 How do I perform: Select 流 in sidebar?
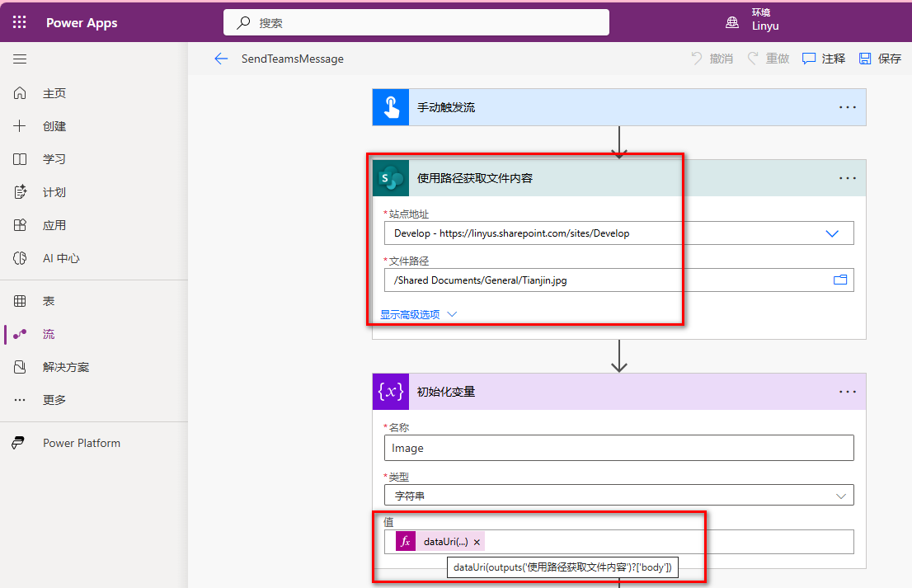pyautogui.click(x=49, y=334)
